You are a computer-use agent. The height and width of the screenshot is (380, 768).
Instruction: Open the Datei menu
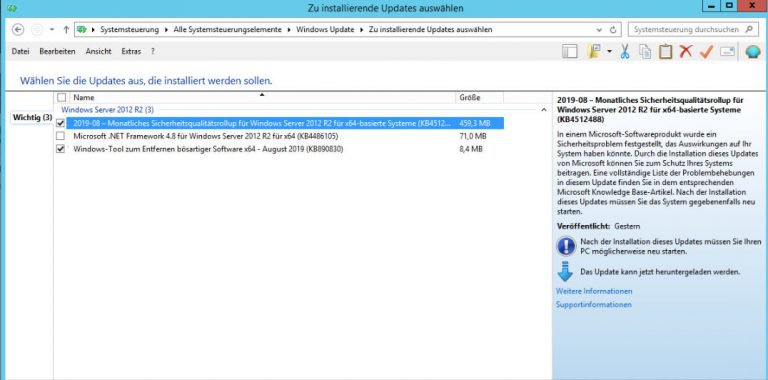[20, 51]
